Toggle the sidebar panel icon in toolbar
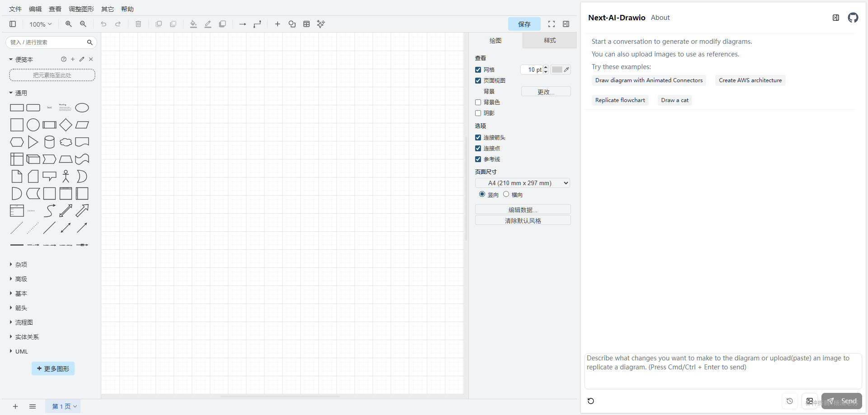The height and width of the screenshot is (415, 868). pos(13,24)
